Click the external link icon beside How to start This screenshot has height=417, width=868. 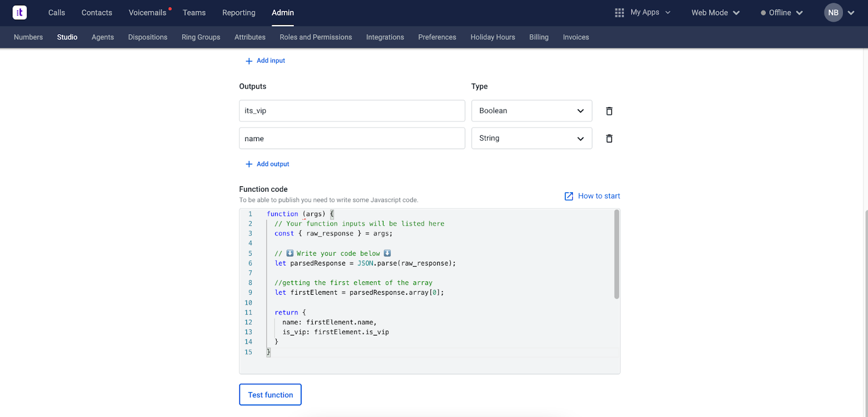[x=569, y=196]
